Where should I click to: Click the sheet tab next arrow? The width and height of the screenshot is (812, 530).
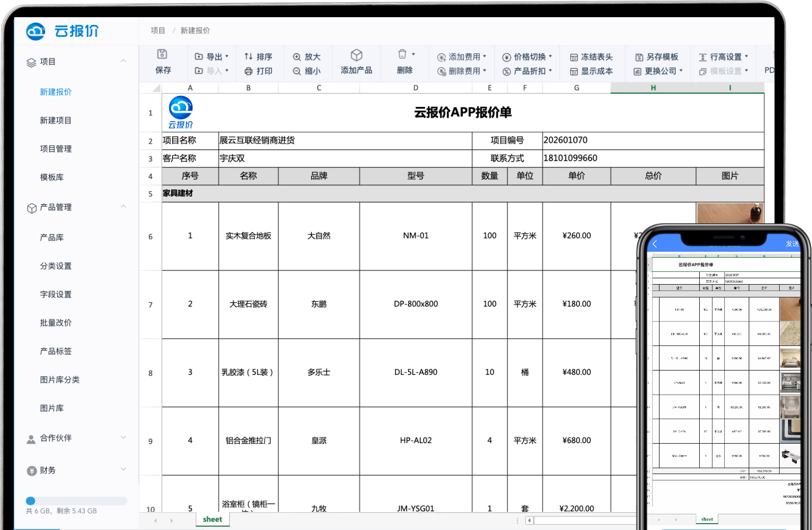coord(172,520)
